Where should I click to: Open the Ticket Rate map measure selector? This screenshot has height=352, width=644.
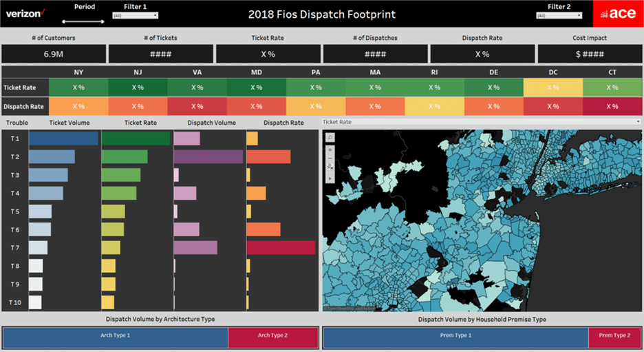(481, 122)
